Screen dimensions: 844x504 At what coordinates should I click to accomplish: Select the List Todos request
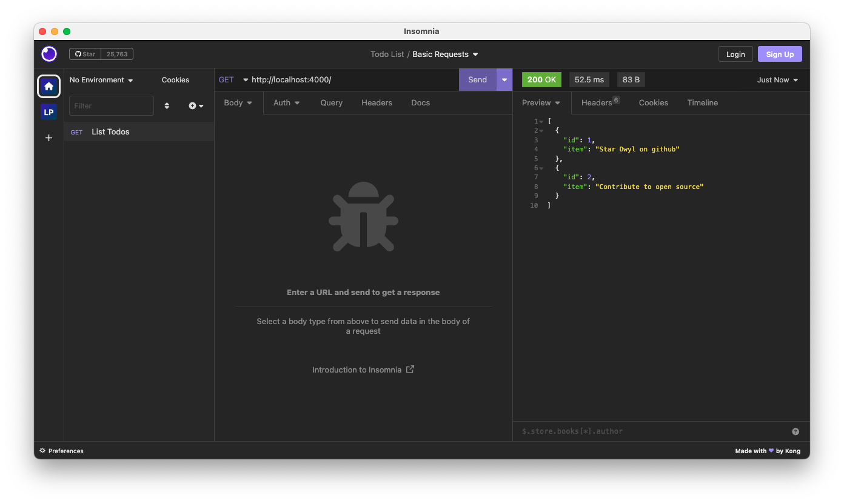110,132
